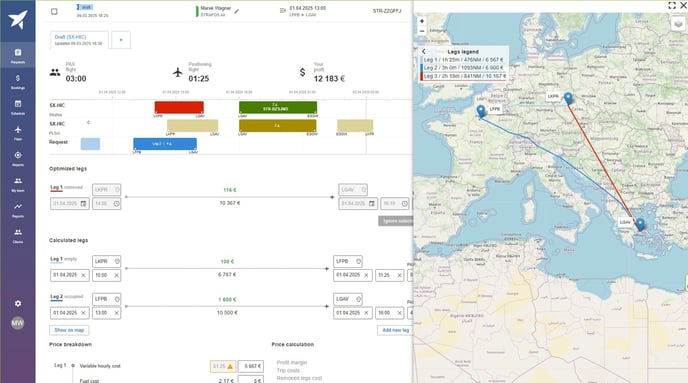Click the left chevron beside the SX-HIC row
The height and width of the screenshot is (383, 688).
88,122
